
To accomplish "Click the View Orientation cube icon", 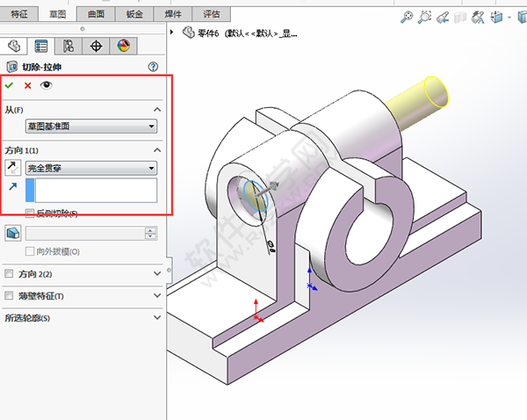I will (x=496, y=17).
